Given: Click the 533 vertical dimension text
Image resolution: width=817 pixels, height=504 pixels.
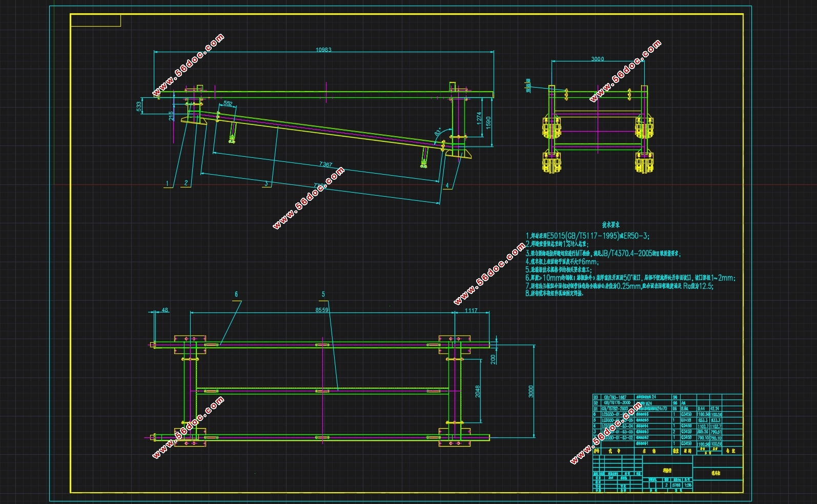Looking at the screenshot, I should pyautogui.click(x=138, y=108).
